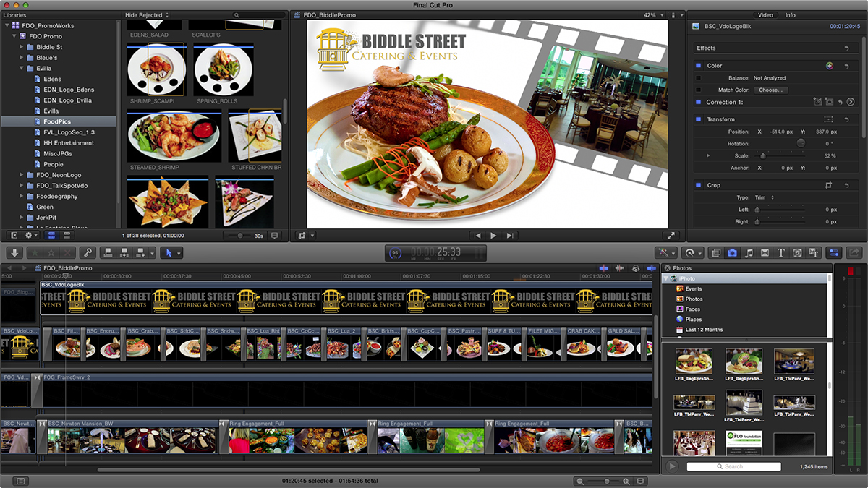868x488 pixels.
Task: Reset the Transform section arrow
Action: click(x=847, y=119)
